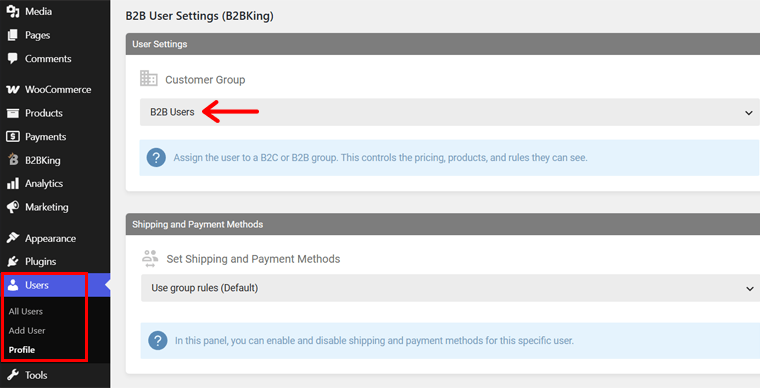Screen dimensions: 760x388
Task: Click the Comments speech bubble icon
Action: point(13,59)
